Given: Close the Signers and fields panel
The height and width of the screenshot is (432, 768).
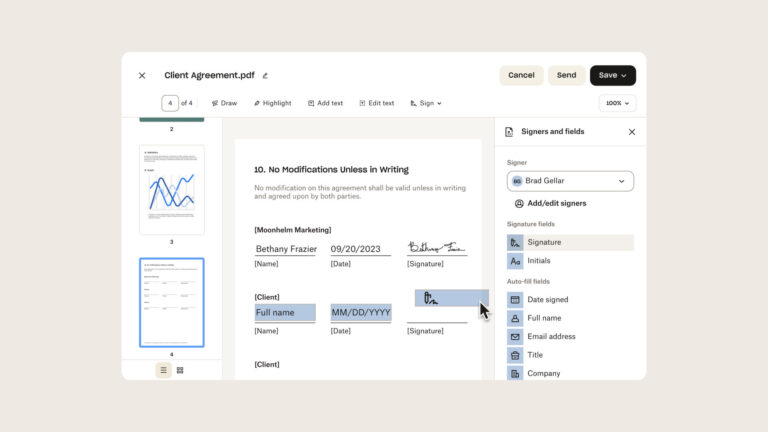Looking at the screenshot, I should (x=631, y=132).
